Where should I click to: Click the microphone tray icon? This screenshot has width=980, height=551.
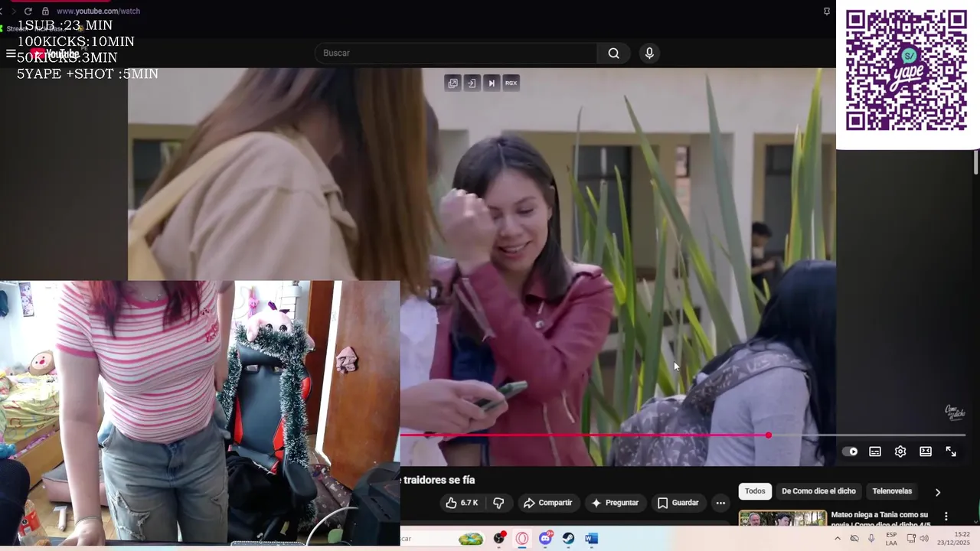871,539
